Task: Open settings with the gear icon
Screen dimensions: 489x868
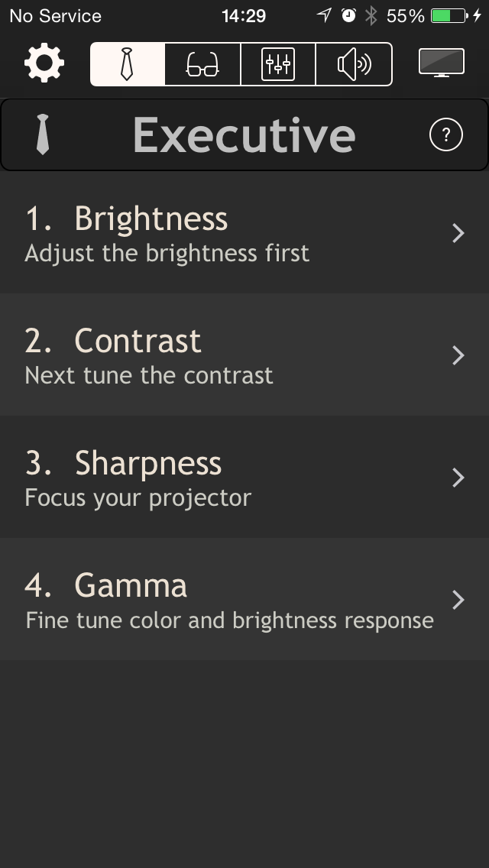Action: click(x=44, y=63)
